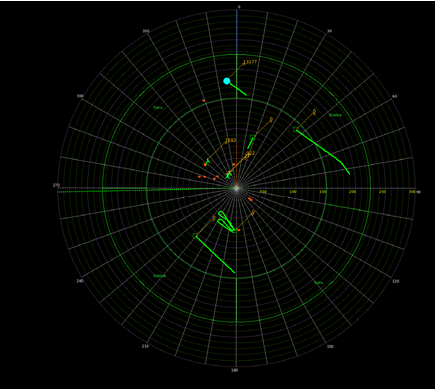Select the square marker ending the short north track
Image resolution: width=435 pixels, height=389 pixels.
coord(252,137)
